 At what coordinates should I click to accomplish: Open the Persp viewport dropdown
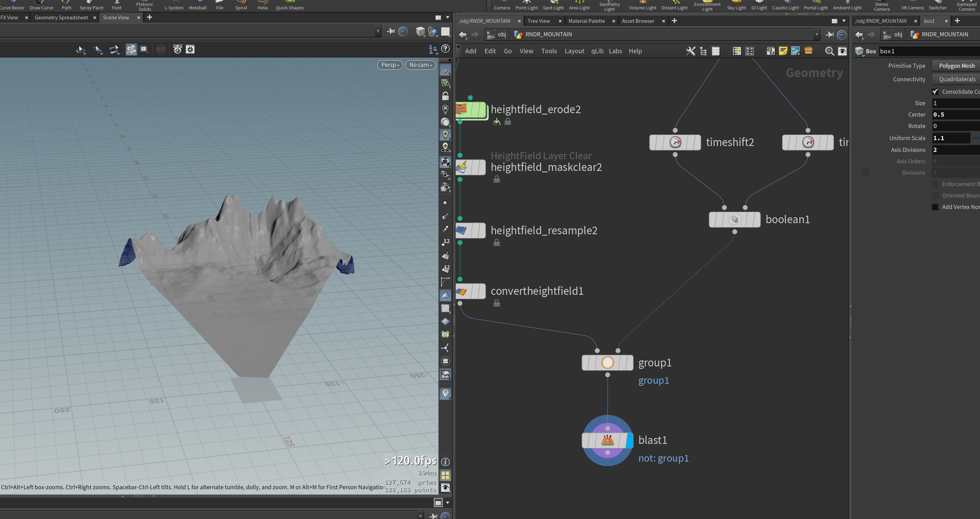point(390,65)
